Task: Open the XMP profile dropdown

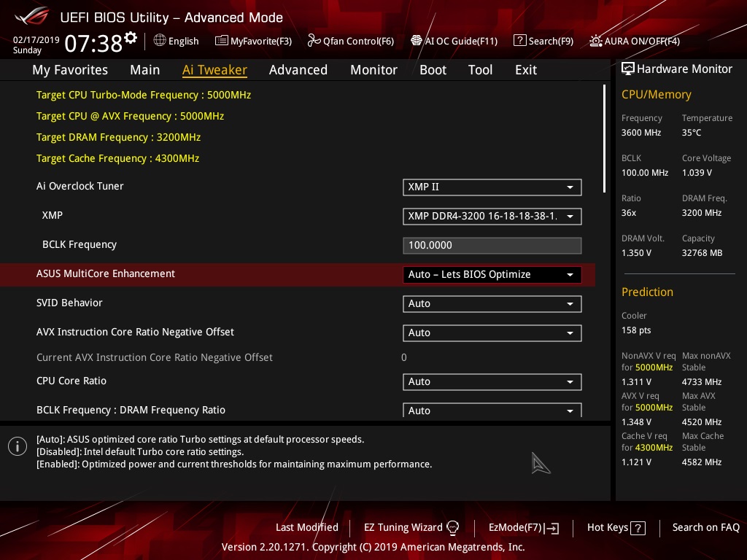Action: (x=492, y=216)
